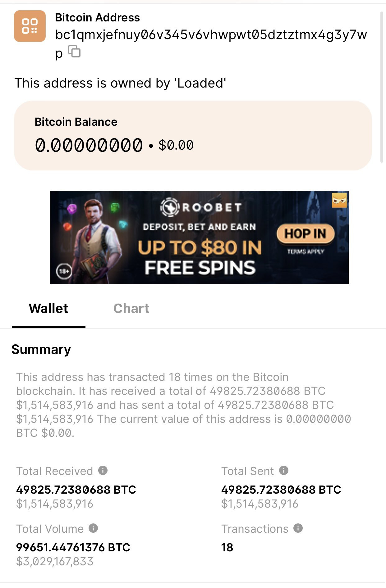Screen dimensions: 386x588
Task: Click the Summary heading
Action: point(41,349)
